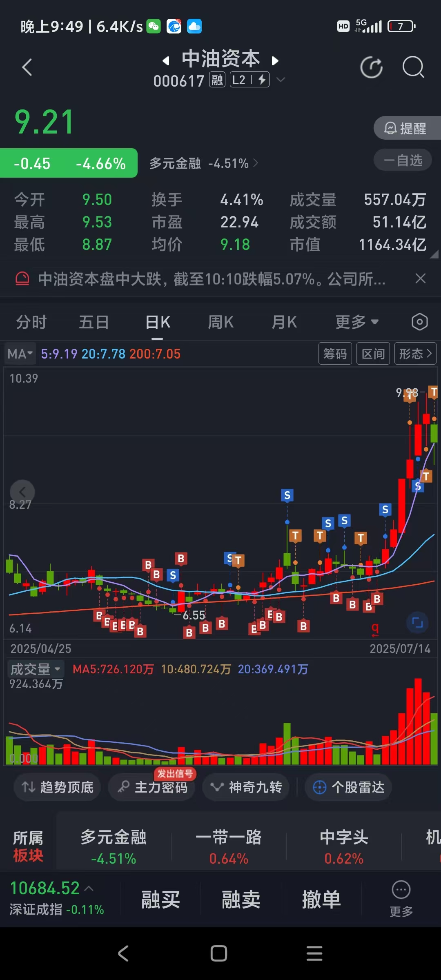Tap the red alarm icon in news banner

pos(22,279)
